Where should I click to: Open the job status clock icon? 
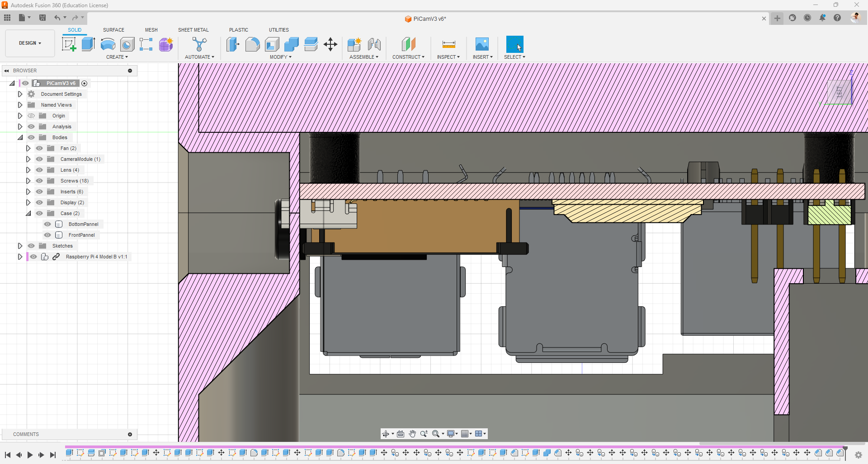[807, 18]
